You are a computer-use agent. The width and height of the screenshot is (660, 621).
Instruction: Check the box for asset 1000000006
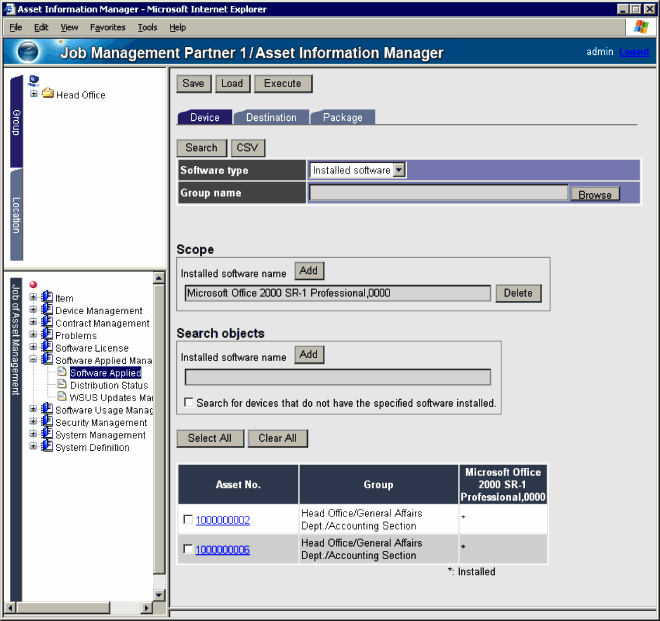point(189,550)
